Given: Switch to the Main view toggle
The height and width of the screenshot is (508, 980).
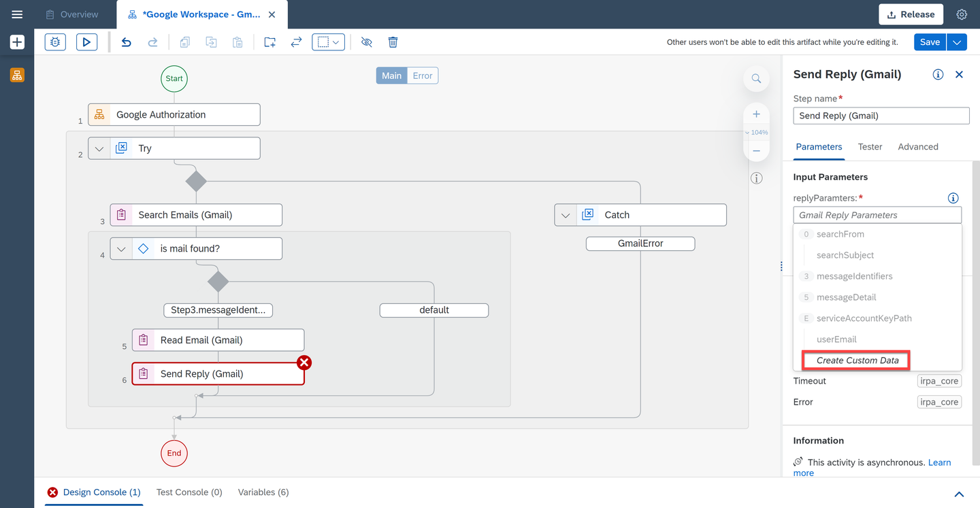Looking at the screenshot, I should [391, 75].
